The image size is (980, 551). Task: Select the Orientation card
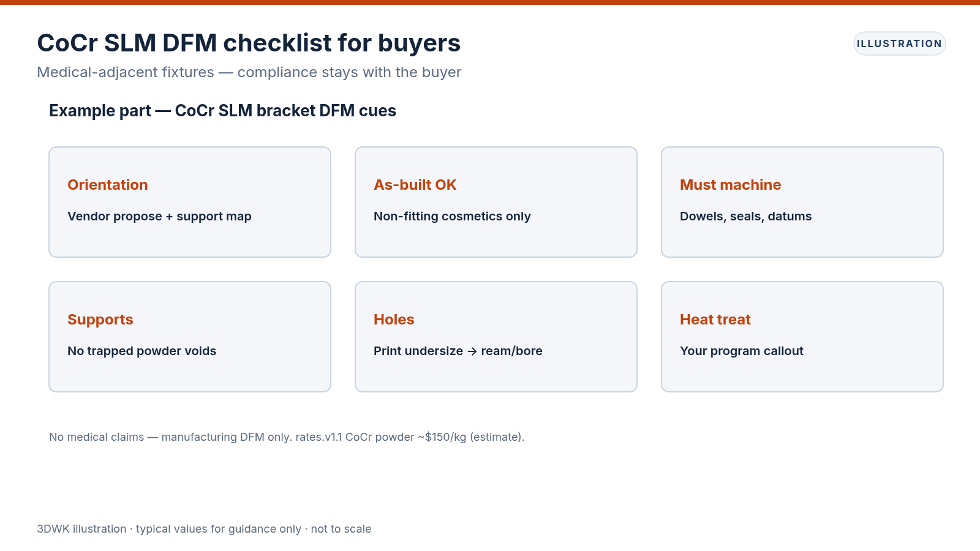(190, 202)
